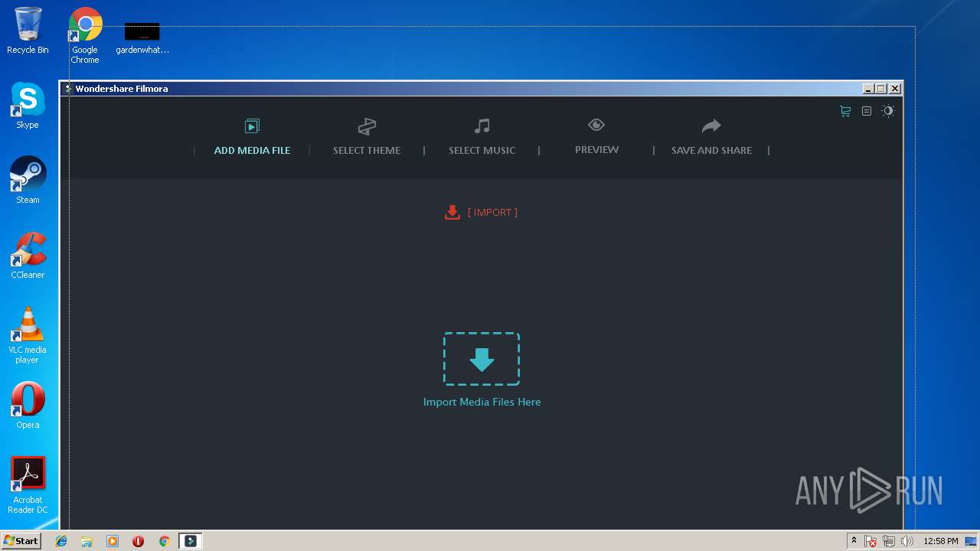The width and height of the screenshot is (980, 551).
Task: Switch to SELECT MUSIC tab label
Action: [482, 151]
